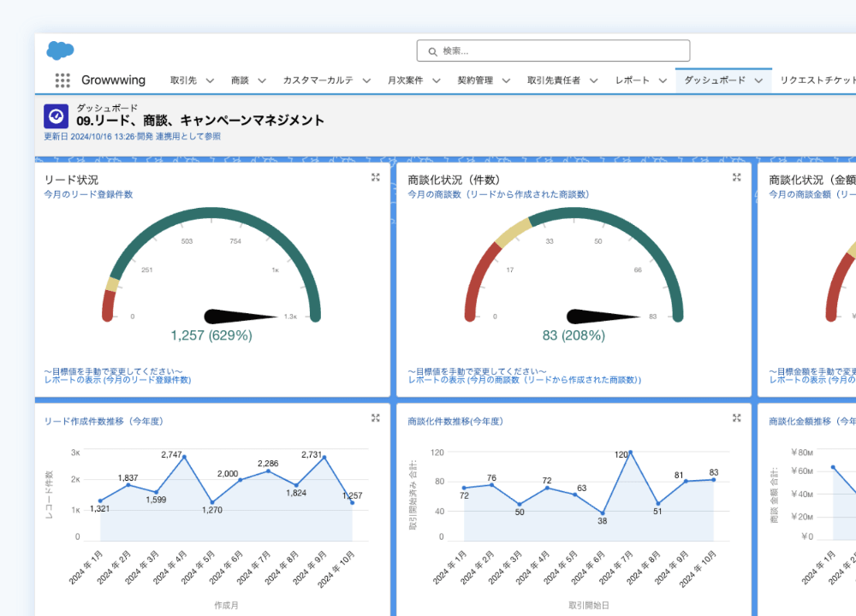Image resolution: width=856 pixels, height=616 pixels.
Task: Expand the リード作成件数推移 chart widget
Action: 375,418
